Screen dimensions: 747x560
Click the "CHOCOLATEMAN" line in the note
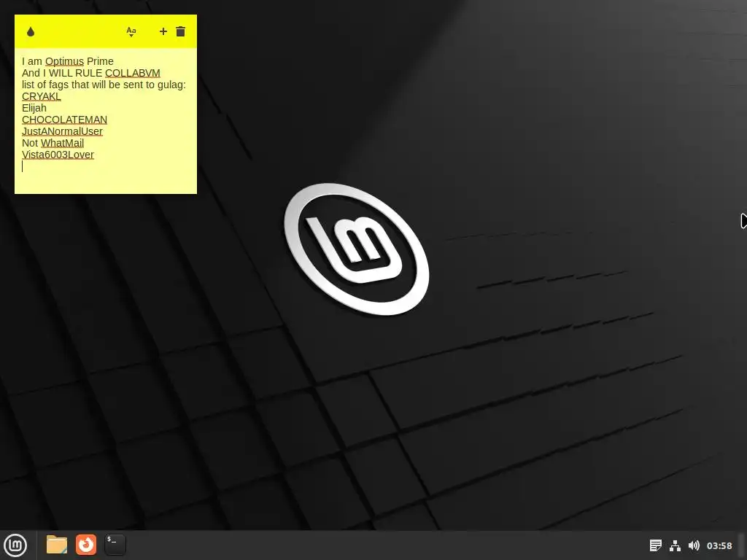(64, 120)
